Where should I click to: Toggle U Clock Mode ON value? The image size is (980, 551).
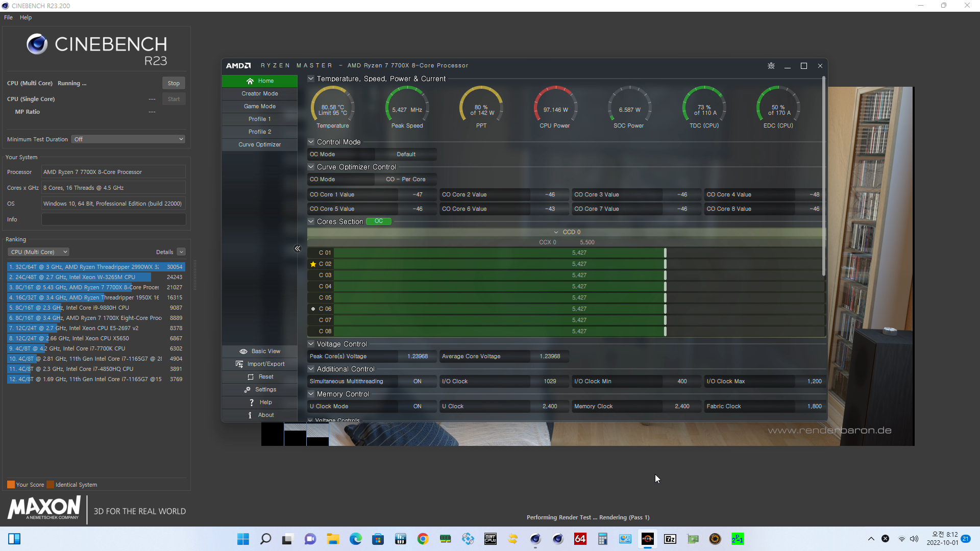point(417,406)
